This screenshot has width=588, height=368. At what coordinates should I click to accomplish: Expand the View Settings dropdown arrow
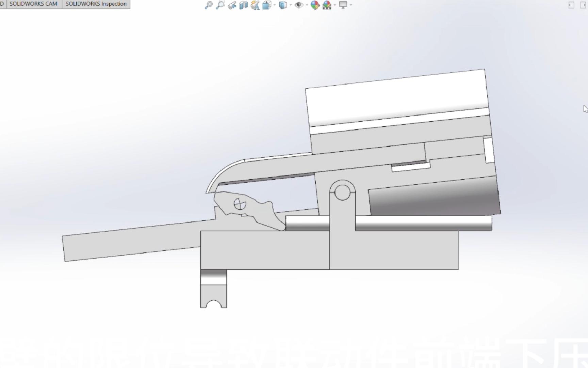351,5
